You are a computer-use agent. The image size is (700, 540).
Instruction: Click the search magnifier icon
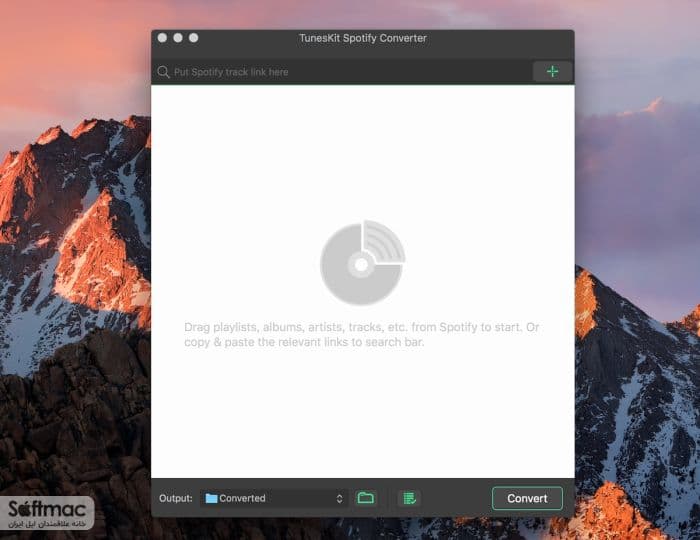click(163, 72)
